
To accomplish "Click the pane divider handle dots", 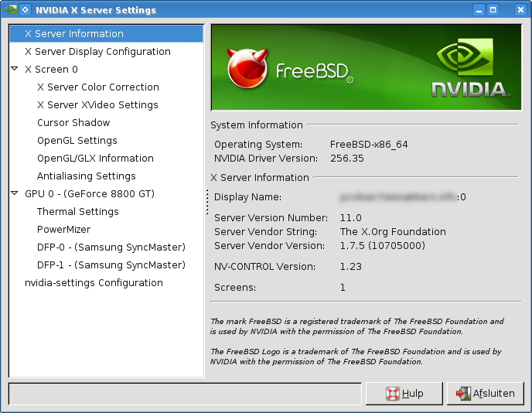I will click(207, 202).
